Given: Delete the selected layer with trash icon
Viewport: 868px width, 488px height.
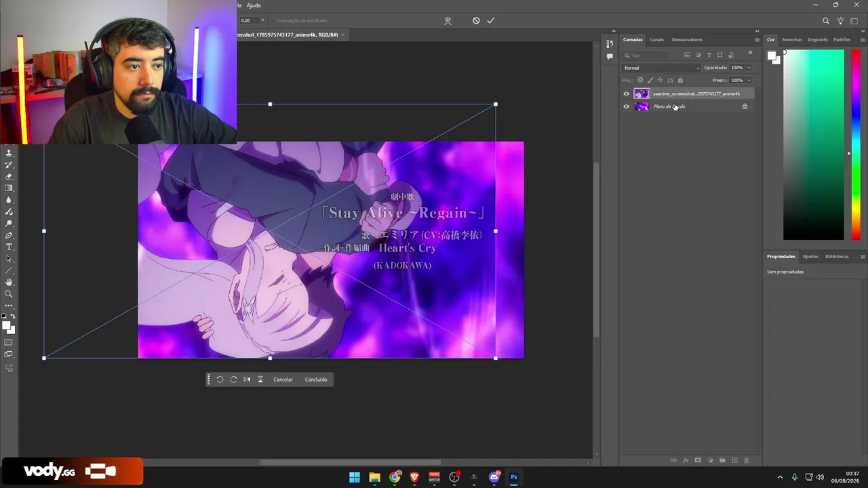Looking at the screenshot, I should point(747,460).
